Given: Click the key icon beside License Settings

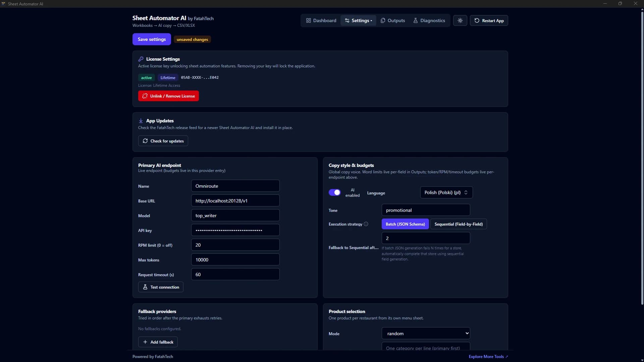Looking at the screenshot, I should [141, 59].
